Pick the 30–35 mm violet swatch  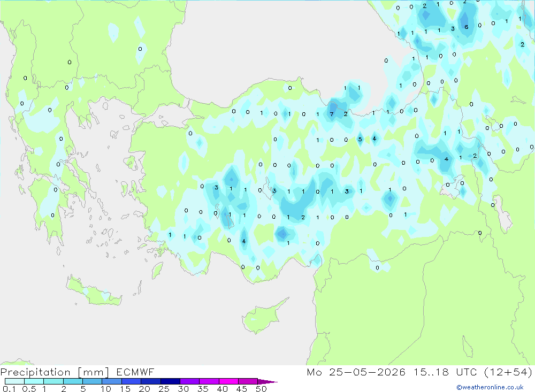(x=190, y=381)
